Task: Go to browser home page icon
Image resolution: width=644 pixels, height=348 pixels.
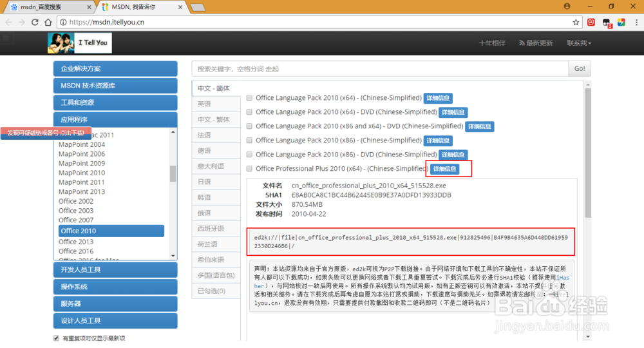Action: coord(48,22)
